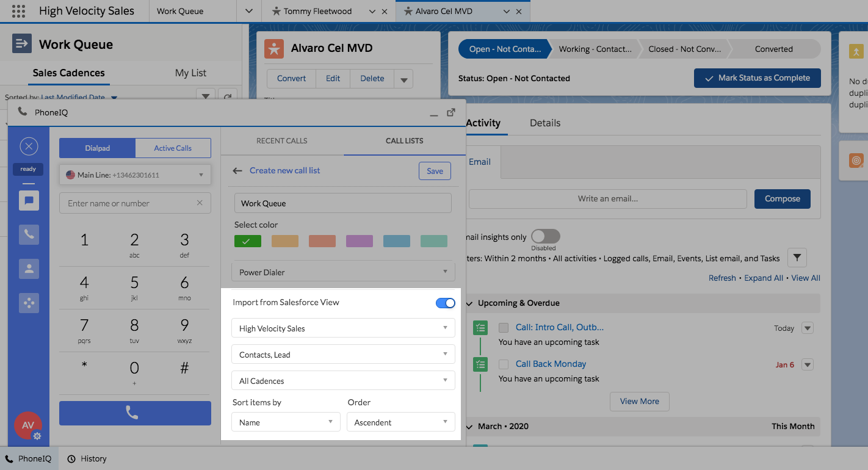Open the Contacts, Lead dropdown
This screenshot has height=470, width=868.
[343, 355]
